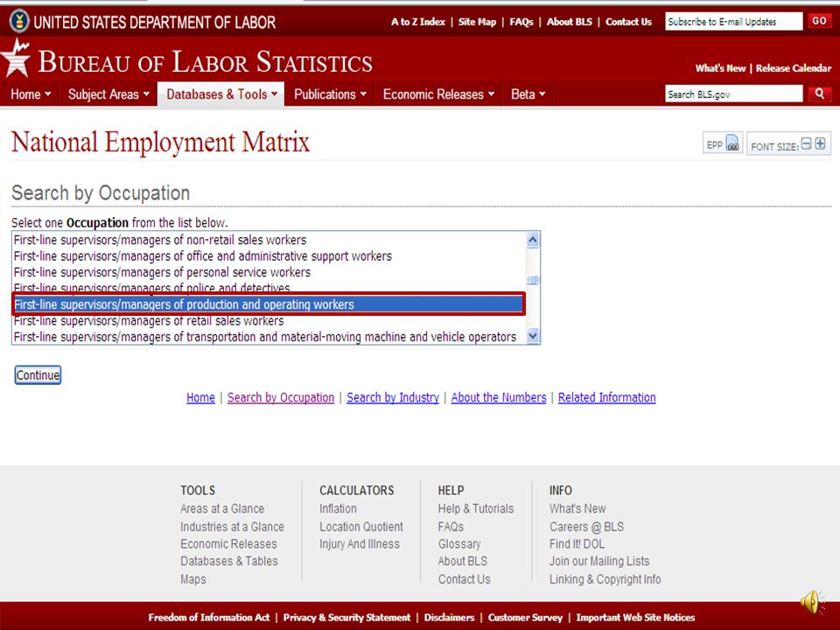Viewport: 840px width, 630px height.
Task: Open Join our Mailing Lists link
Action: click(599, 561)
